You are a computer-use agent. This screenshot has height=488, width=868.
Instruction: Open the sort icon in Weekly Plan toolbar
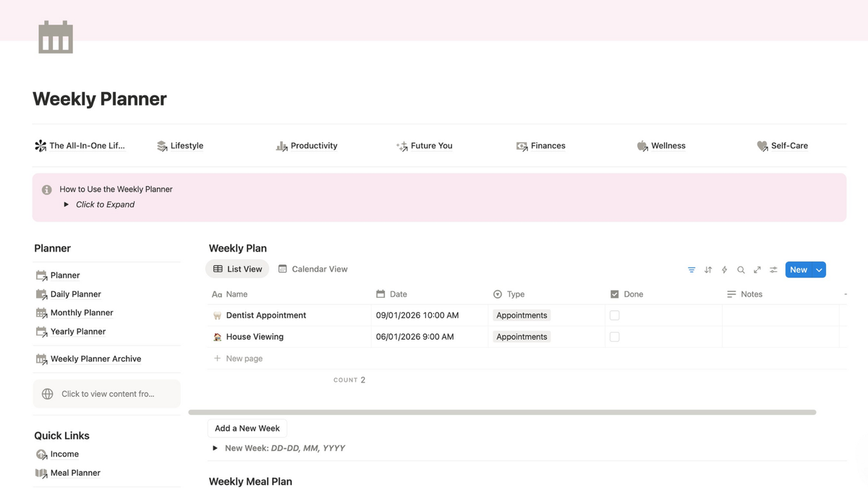tap(708, 270)
